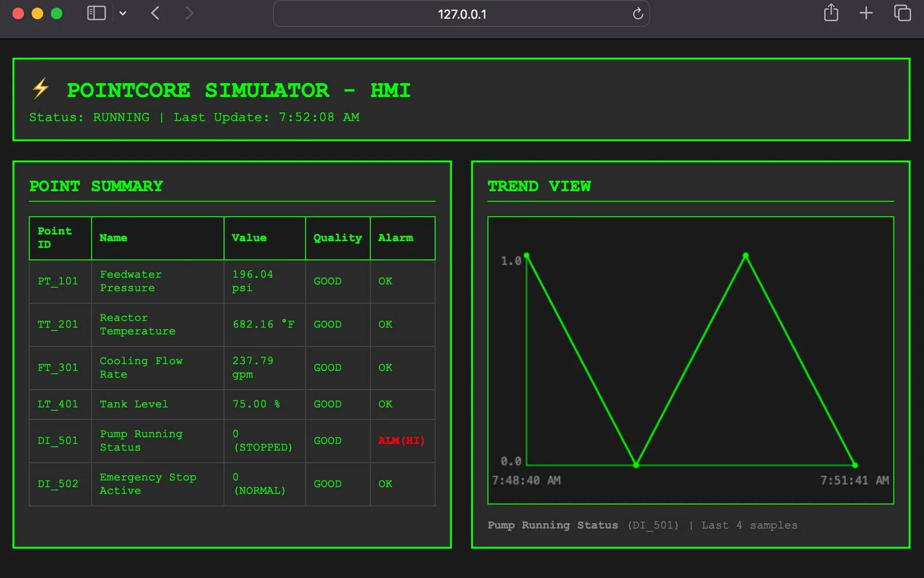This screenshot has width=924, height=578.
Task: Select the TT_201 Reactor Temperature row
Action: (231, 324)
